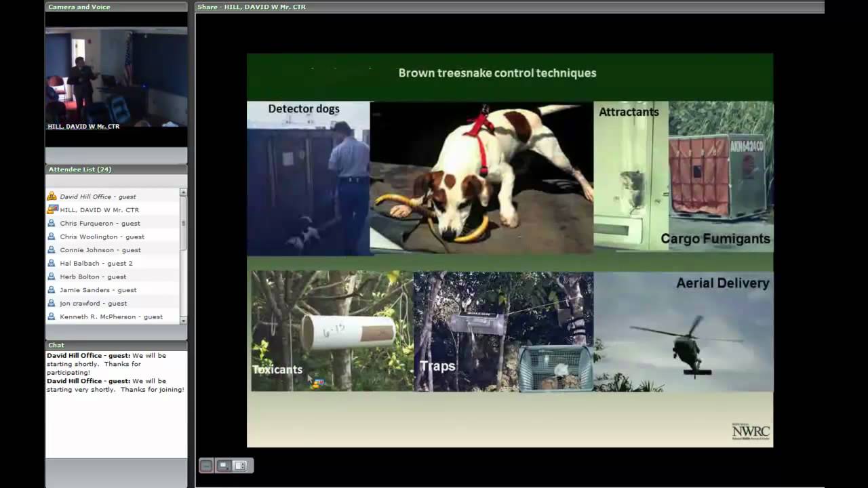This screenshot has height=488, width=868.
Task: Click the user icon next to jon crawford
Action: coord(52,303)
